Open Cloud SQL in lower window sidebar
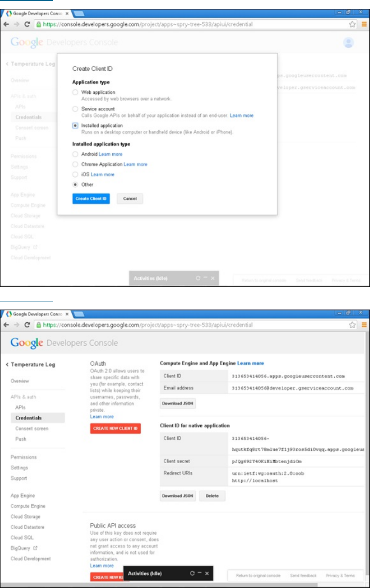Image resolution: width=370 pixels, height=588 pixels. click(22, 537)
